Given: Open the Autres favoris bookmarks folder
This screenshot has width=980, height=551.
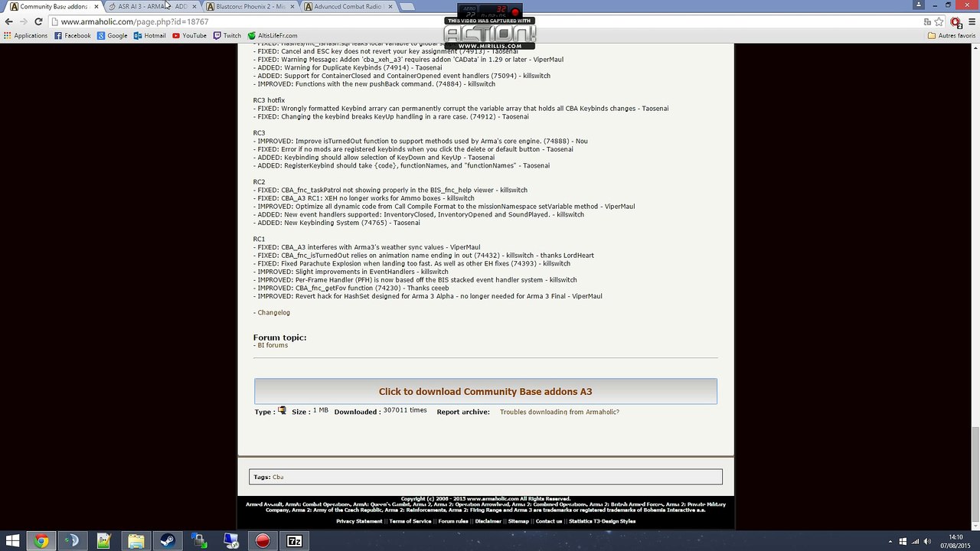Looking at the screenshot, I should coord(951,35).
